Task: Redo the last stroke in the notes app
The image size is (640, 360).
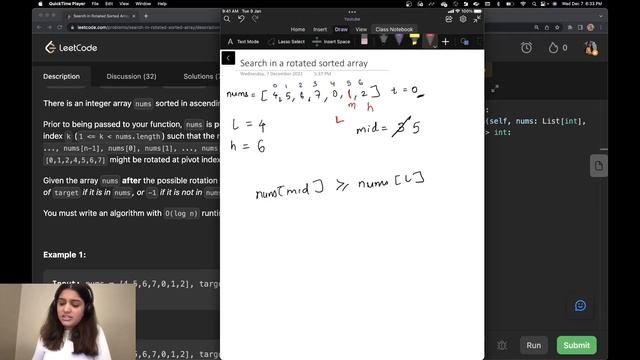Action: tap(255, 19)
